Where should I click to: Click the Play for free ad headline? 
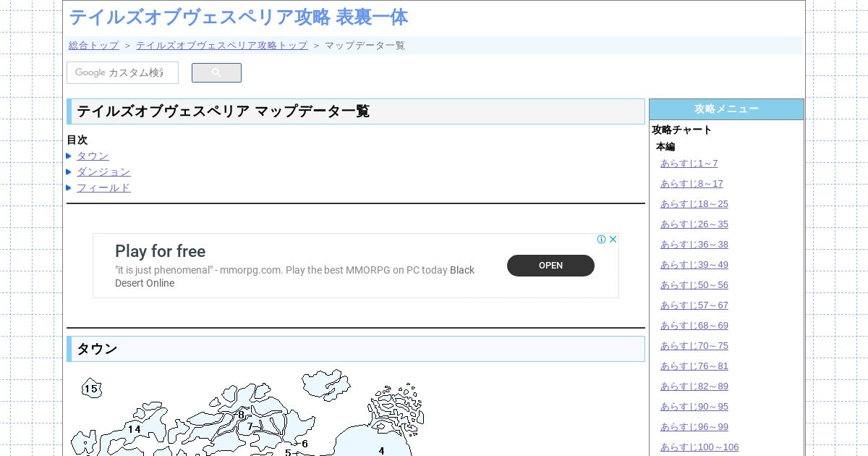pos(160,251)
